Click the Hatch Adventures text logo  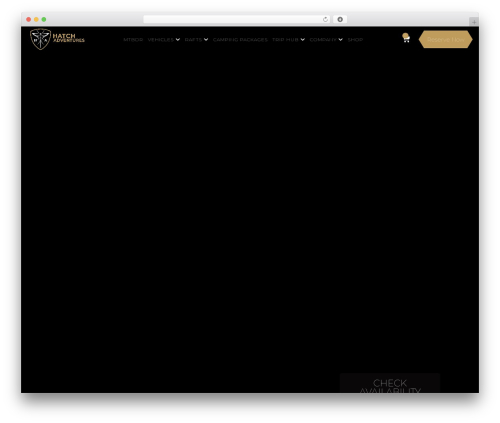(69, 38)
